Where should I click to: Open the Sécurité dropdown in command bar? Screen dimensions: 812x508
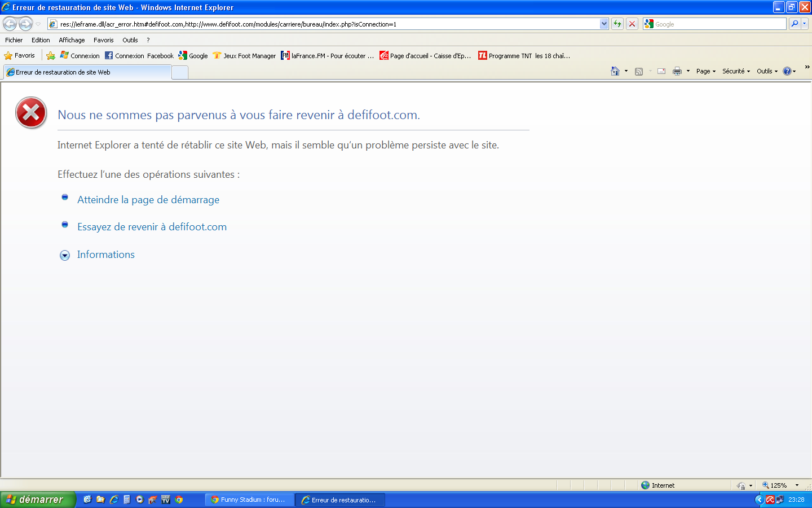736,71
